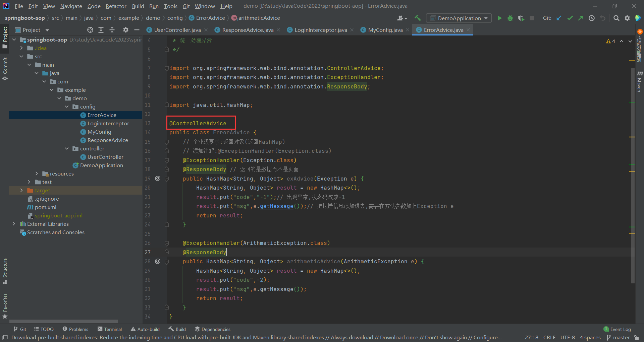This screenshot has height=342, width=644.
Task: Collapse the controller package
Action: coord(67,148)
